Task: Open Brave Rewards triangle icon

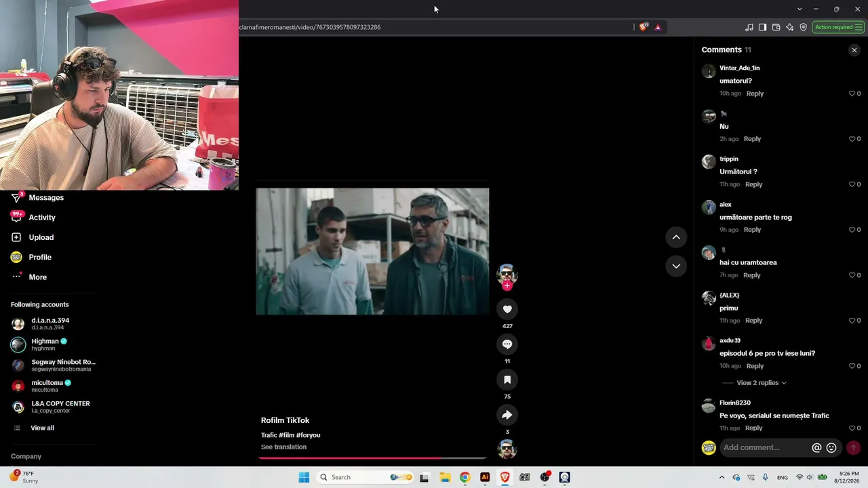Action: click(x=658, y=27)
